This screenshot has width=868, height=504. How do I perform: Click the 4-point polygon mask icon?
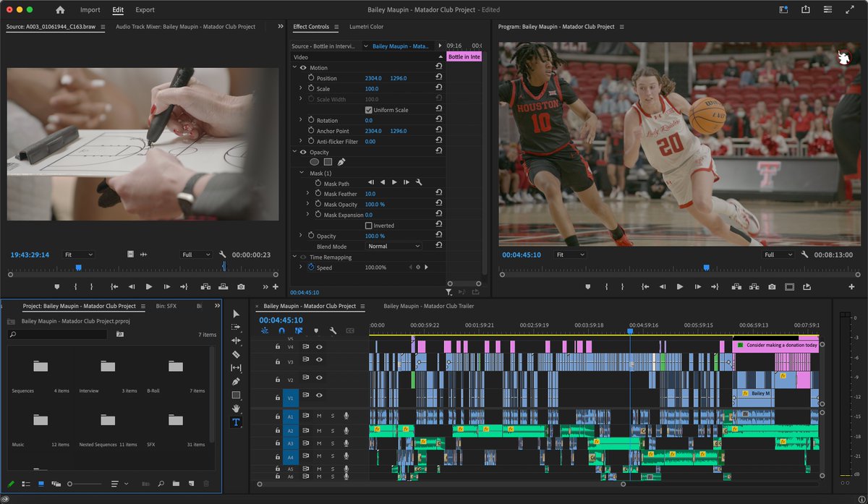[328, 162]
